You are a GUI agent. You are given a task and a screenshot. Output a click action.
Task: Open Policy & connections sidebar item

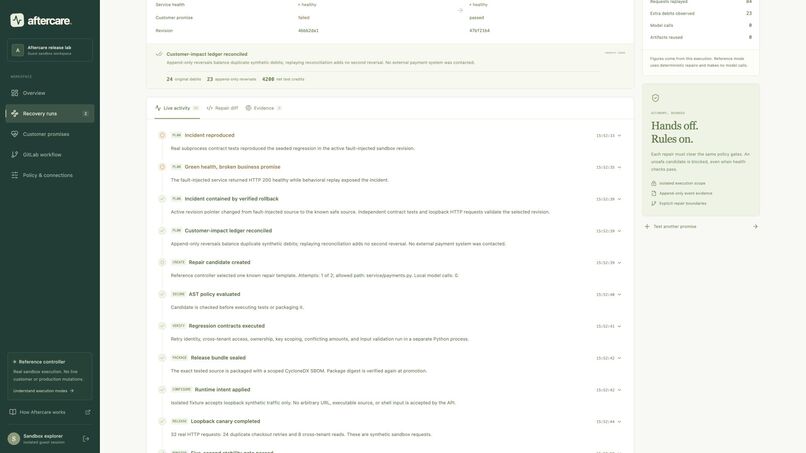(x=50, y=175)
